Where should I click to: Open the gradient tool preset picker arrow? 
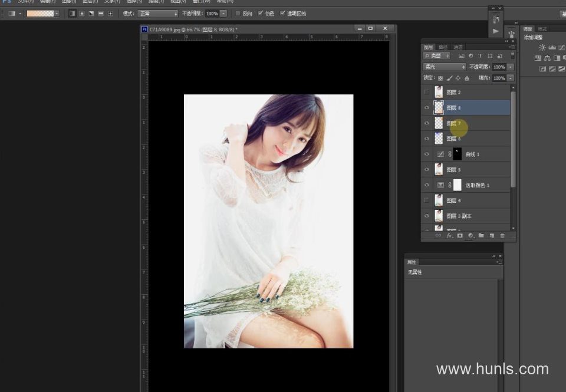coord(20,14)
